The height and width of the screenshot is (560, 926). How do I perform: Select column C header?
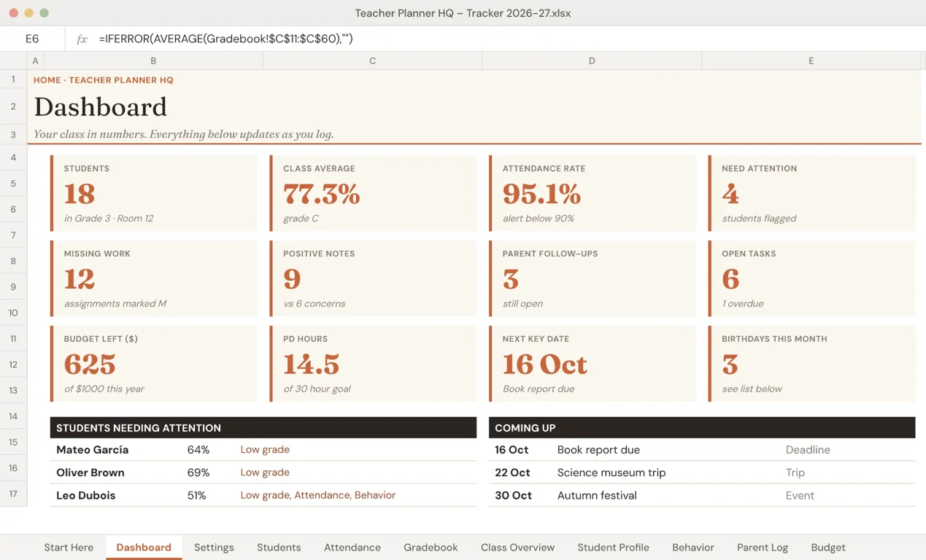pyautogui.click(x=372, y=61)
